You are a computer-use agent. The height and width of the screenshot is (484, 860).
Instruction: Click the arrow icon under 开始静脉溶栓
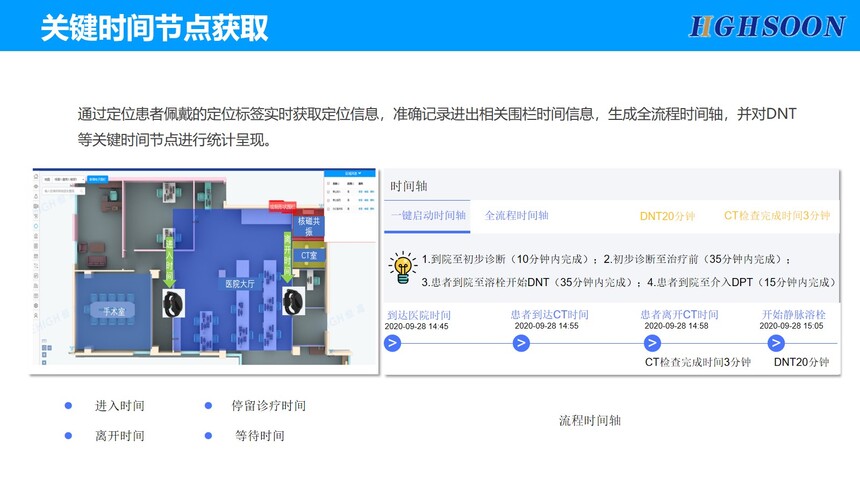[777, 343]
